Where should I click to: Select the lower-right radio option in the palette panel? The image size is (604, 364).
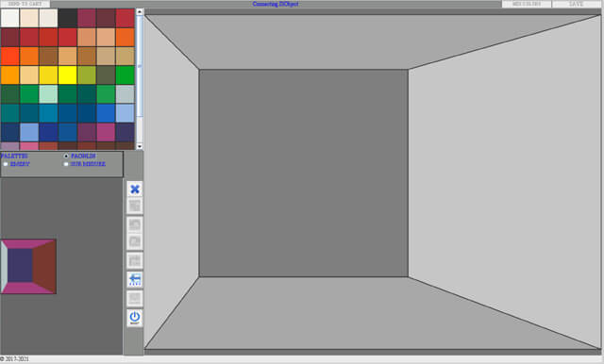(66, 164)
